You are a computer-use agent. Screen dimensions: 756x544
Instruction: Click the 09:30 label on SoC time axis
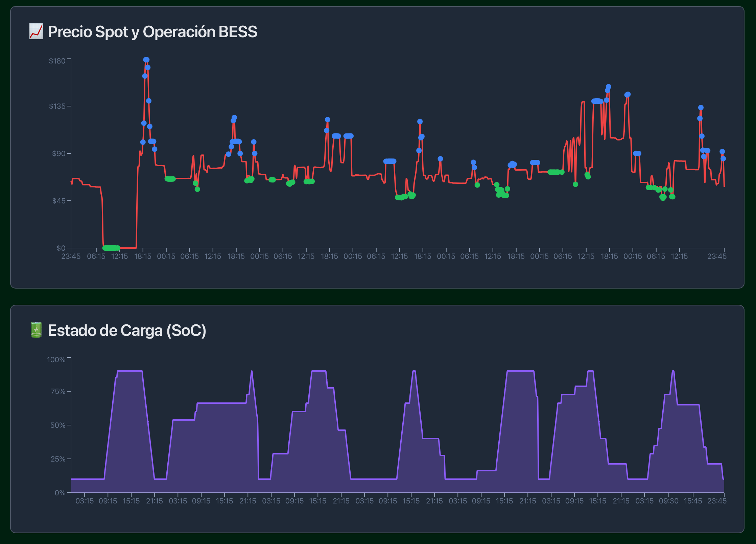(668, 501)
